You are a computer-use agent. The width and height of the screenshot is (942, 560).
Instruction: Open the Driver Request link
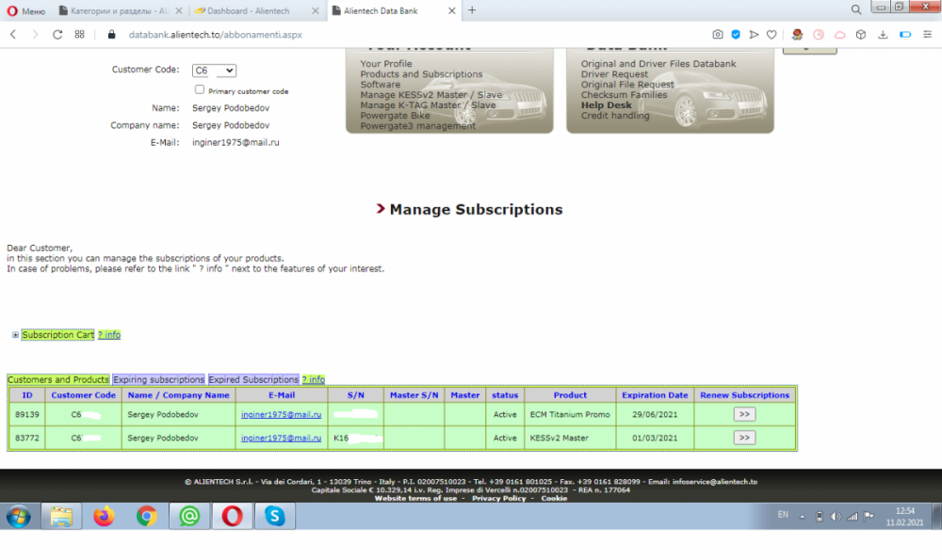pos(614,73)
